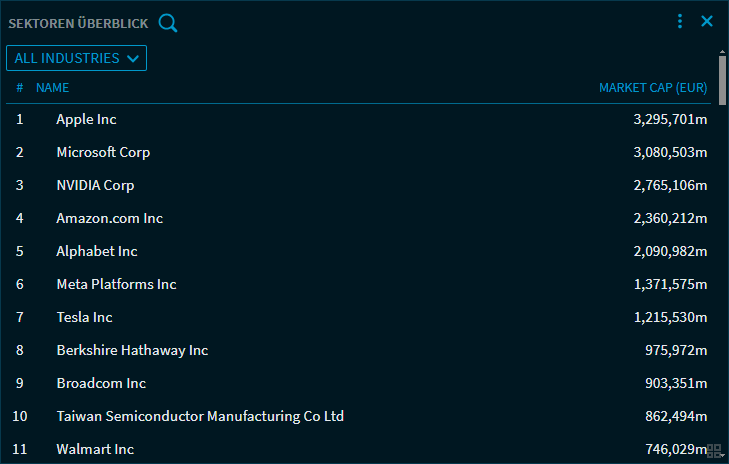Image resolution: width=729 pixels, height=464 pixels.
Task: Click the resize grid icon at bottom-right
Action: tap(714, 452)
